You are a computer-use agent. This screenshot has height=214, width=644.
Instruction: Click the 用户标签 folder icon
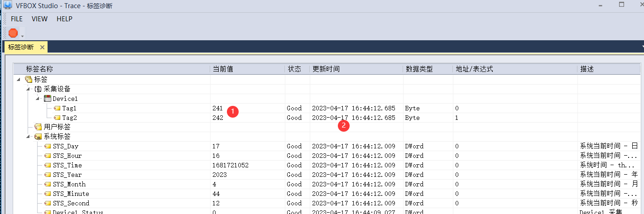point(38,127)
